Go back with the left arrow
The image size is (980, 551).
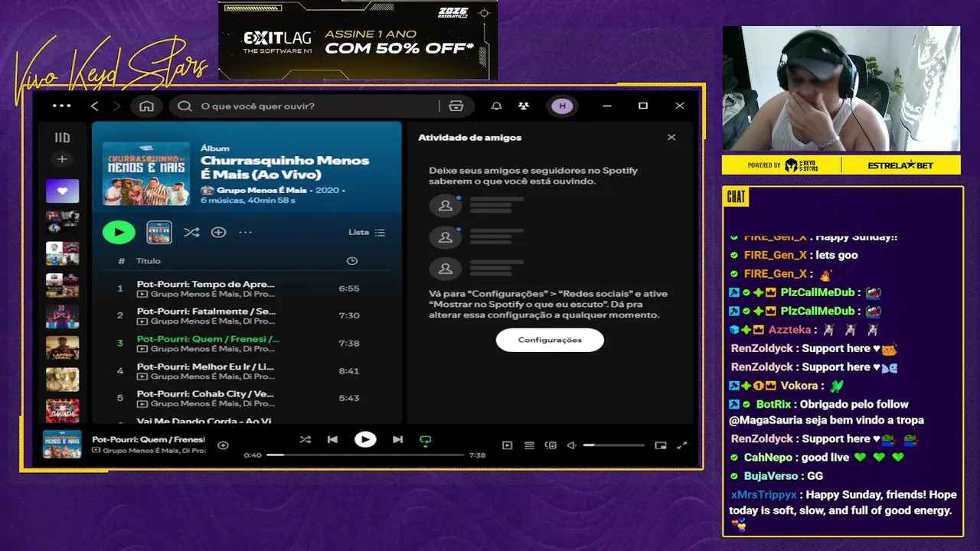[x=94, y=106]
